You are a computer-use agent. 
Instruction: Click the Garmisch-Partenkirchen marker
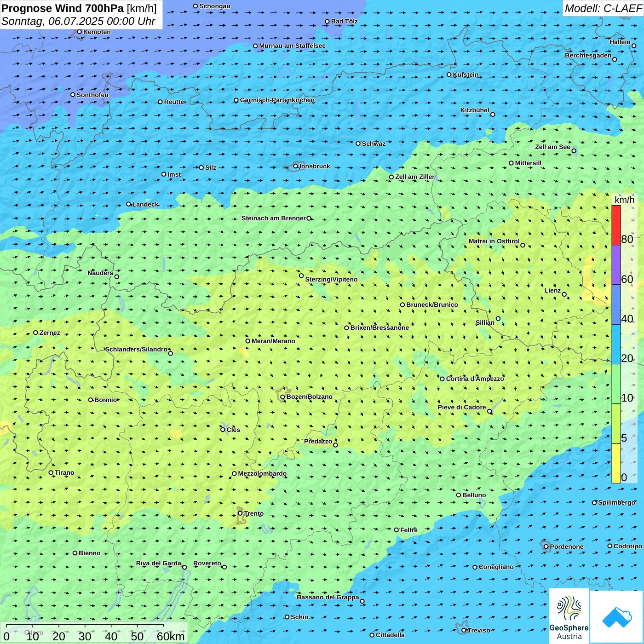pyautogui.click(x=236, y=100)
